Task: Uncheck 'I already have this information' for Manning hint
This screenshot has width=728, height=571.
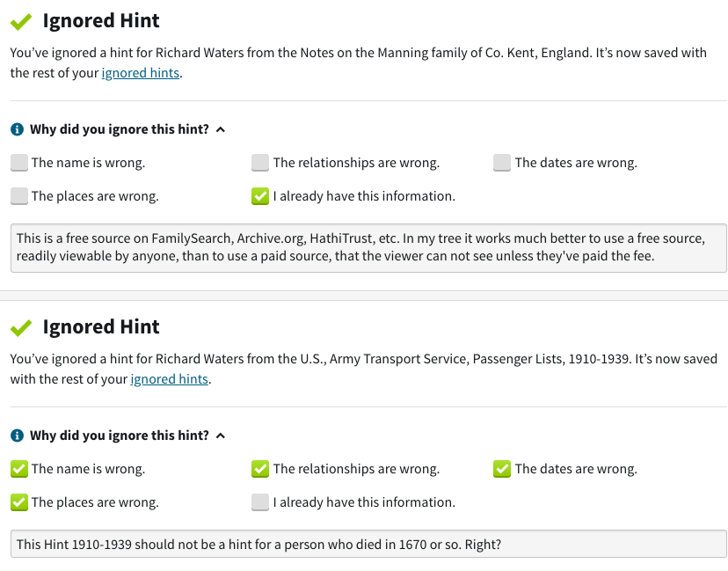Action: click(260, 196)
